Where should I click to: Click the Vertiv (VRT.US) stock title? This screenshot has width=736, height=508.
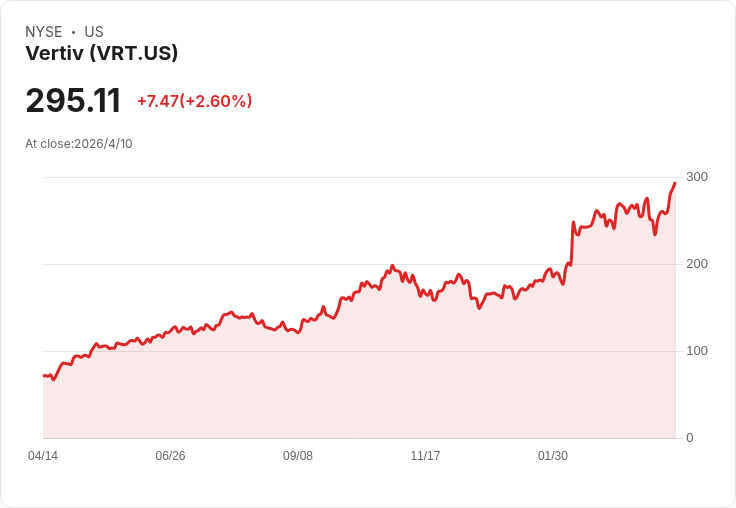pyautogui.click(x=101, y=54)
